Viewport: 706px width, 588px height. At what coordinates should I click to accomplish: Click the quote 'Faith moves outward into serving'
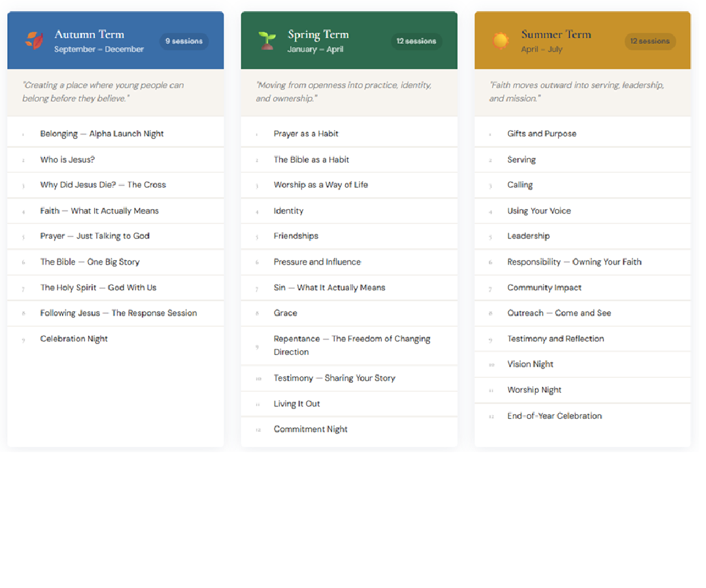pyautogui.click(x=577, y=91)
